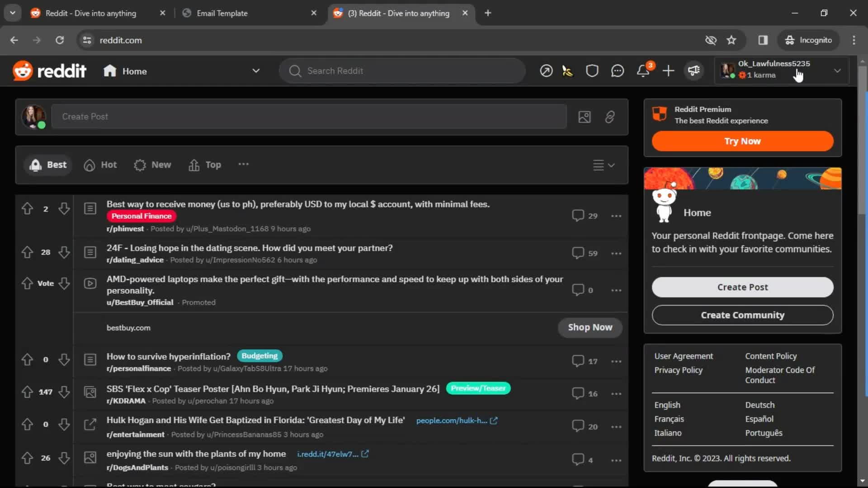Upvote the dating scene post
Viewport: 868px width, 488px height.
coord(28,252)
